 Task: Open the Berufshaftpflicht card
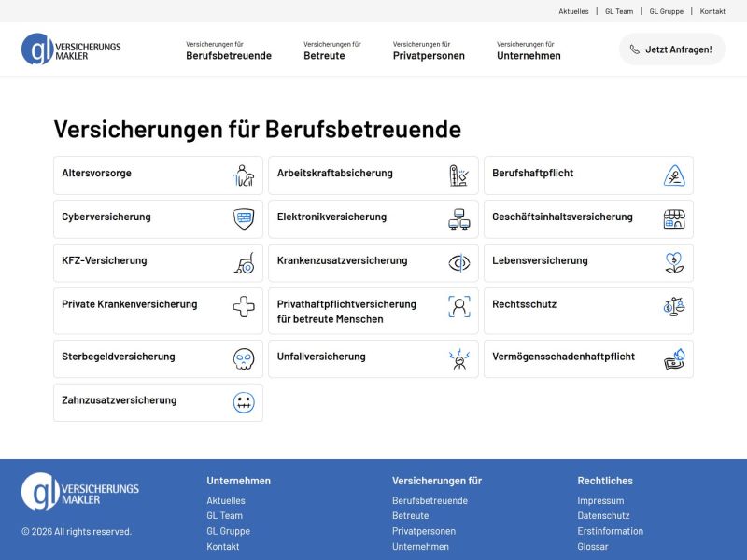(588, 175)
